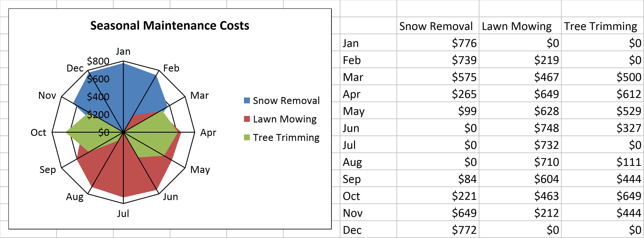644x238 pixels.
Task: Click the blue Snow Removal legend swatch
Action: tap(247, 101)
